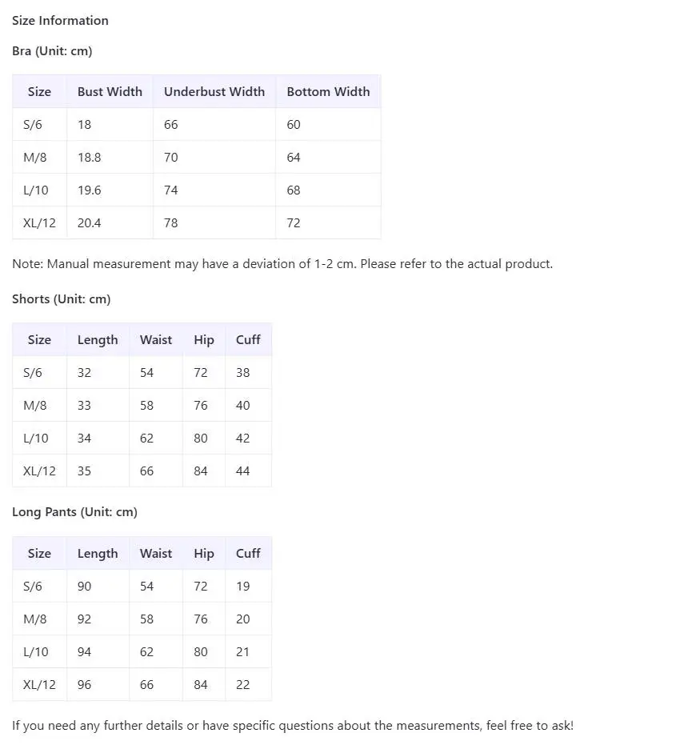Select the shorts length 32 cell
Image resolution: width=700 pixels, height=745 pixels.
pos(85,373)
